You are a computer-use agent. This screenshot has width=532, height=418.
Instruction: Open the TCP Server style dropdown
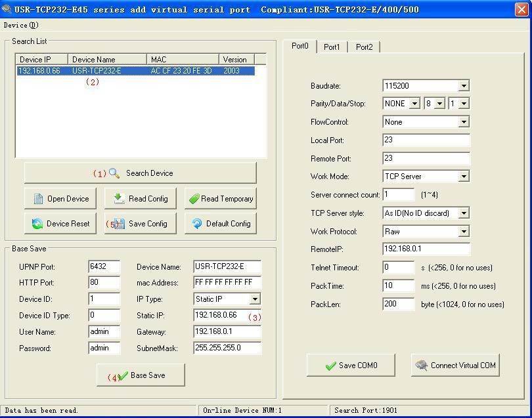464,213
